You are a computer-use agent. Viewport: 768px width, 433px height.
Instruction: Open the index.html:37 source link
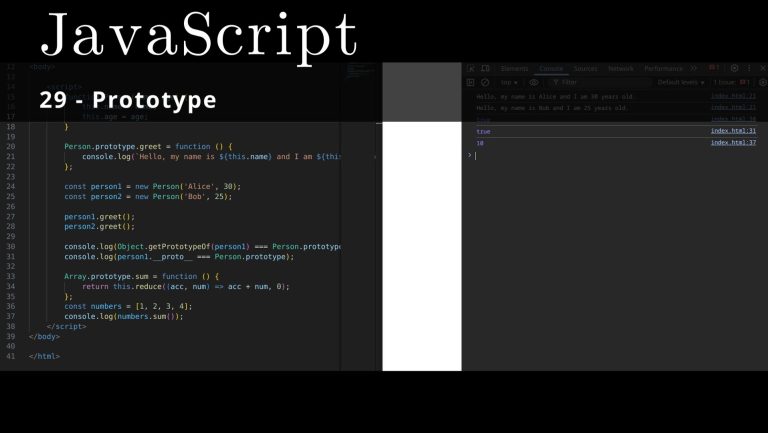[x=733, y=143]
